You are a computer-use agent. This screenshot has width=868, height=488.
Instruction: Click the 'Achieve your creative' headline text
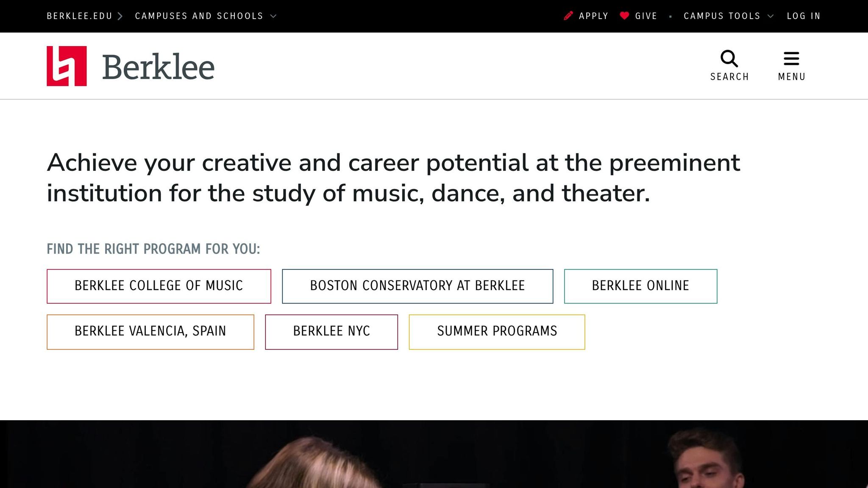(x=393, y=178)
